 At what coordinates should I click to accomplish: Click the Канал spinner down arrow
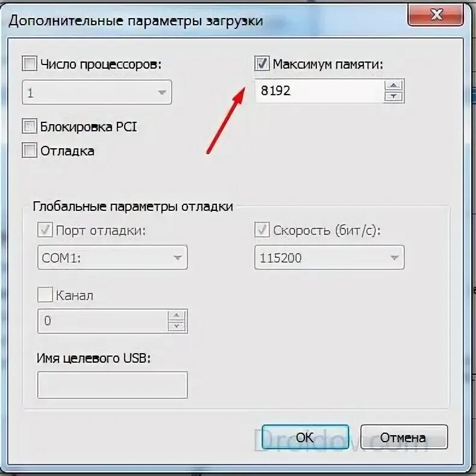pos(177,327)
